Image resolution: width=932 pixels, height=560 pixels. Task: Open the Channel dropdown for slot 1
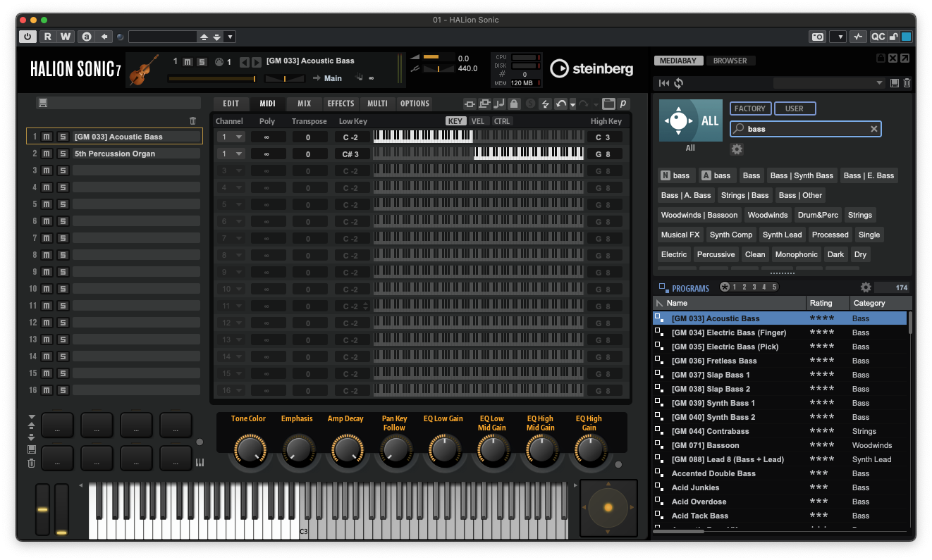[231, 137]
